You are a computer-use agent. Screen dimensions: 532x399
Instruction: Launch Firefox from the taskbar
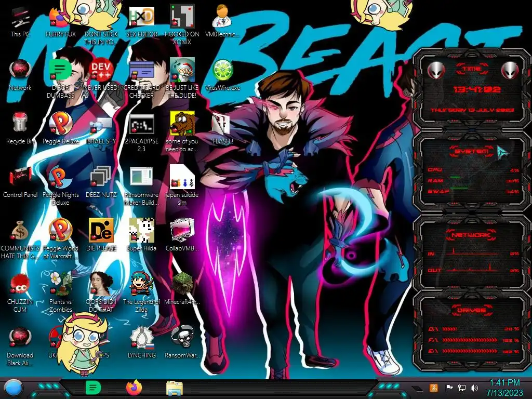point(134,388)
